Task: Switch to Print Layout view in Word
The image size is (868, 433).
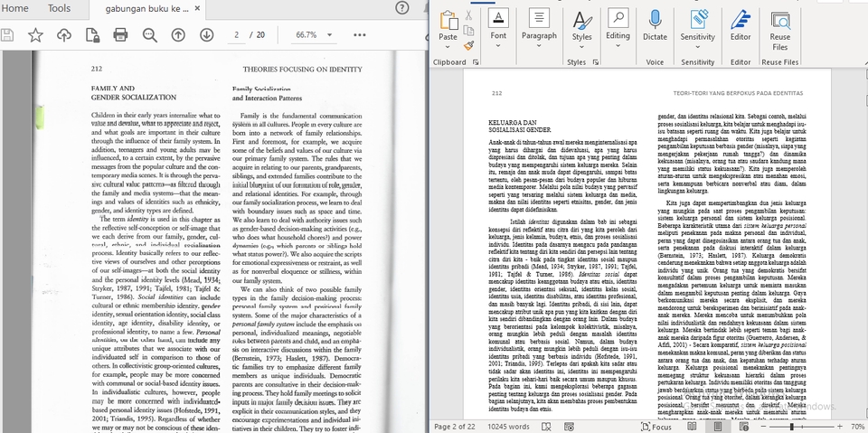Action: [718, 427]
